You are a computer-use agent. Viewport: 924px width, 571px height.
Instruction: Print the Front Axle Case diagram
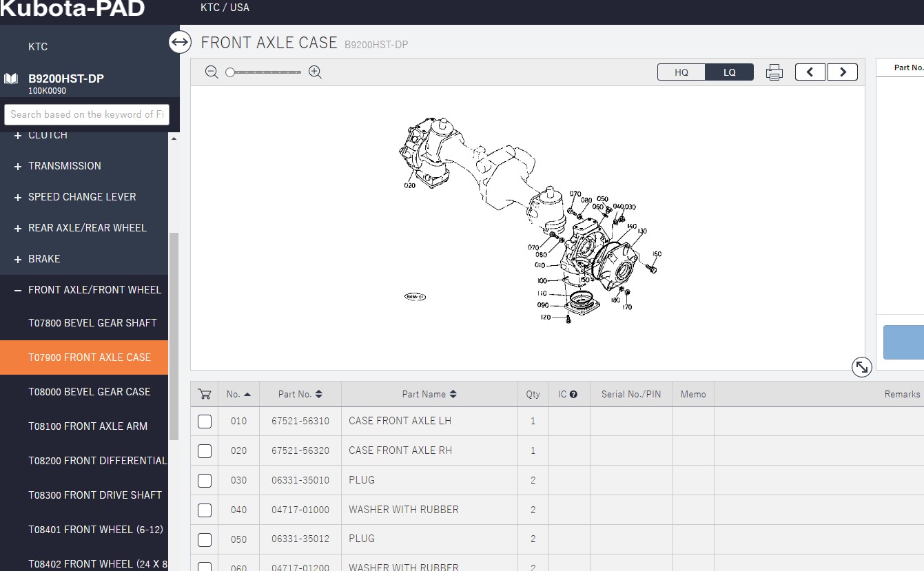[774, 72]
